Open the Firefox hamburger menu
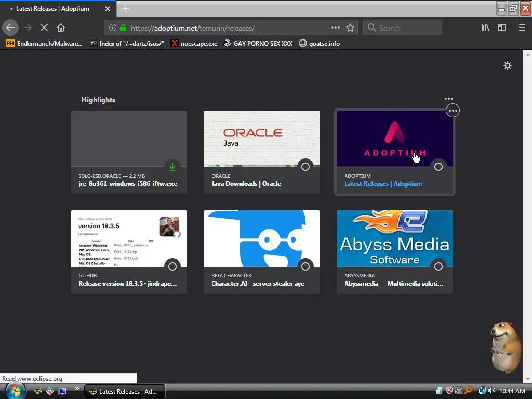The width and height of the screenshot is (532, 399). pos(522,28)
